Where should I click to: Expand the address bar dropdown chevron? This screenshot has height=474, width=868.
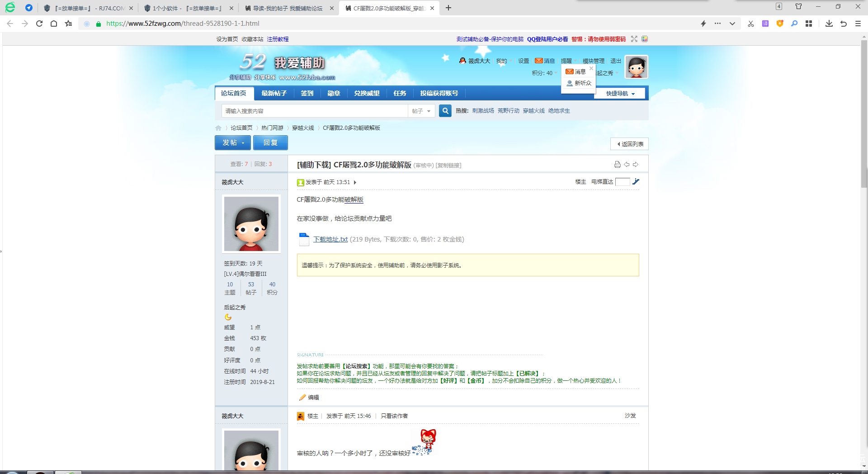[732, 24]
